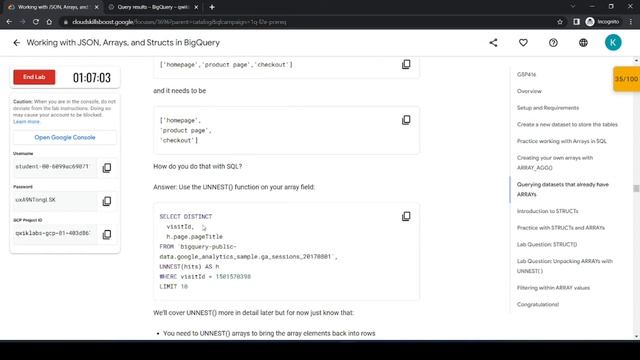Click the 'You need to UNNEST() arrays' bullet
The image size is (640, 360).
tap(269, 333)
